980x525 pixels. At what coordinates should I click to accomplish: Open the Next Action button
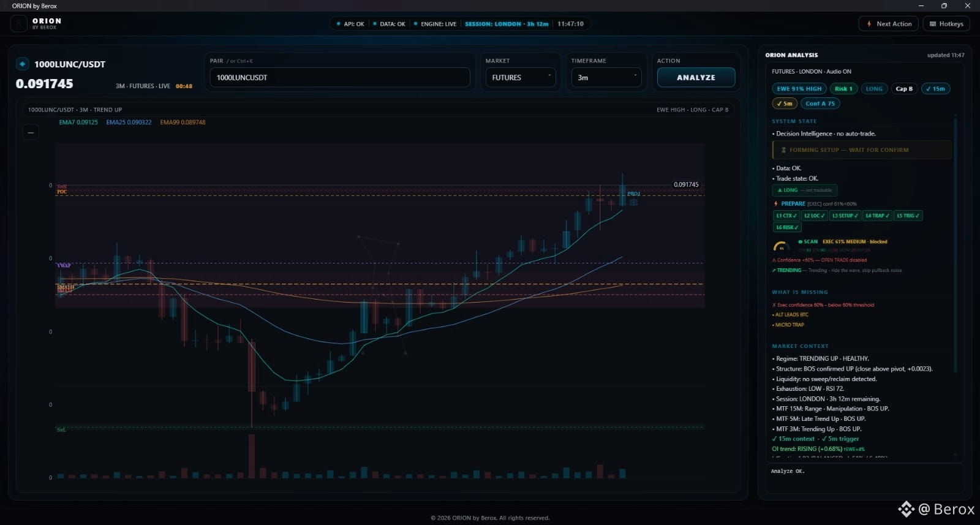[x=888, y=24]
